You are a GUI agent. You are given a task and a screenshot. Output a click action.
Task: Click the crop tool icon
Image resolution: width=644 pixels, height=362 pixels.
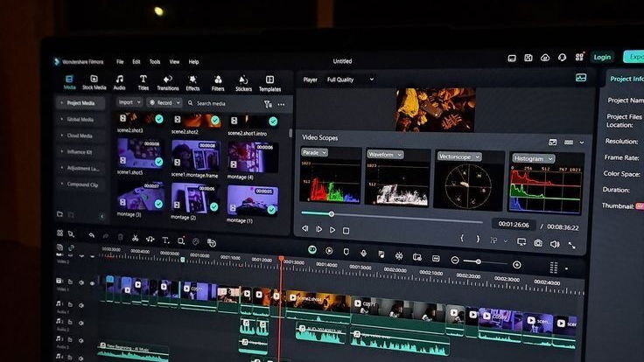pyautogui.click(x=181, y=241)
